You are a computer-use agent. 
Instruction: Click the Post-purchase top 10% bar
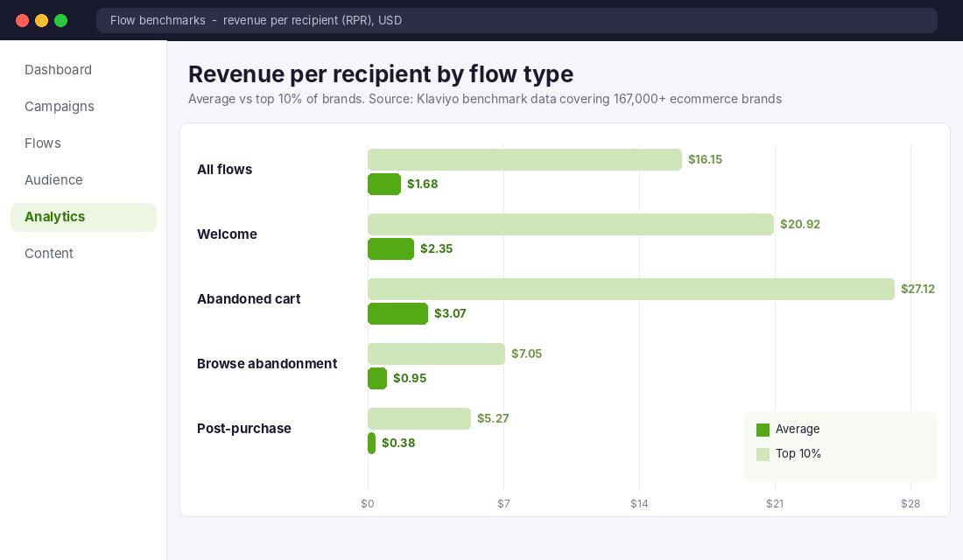pyautogui.click(x=418, y=419)
